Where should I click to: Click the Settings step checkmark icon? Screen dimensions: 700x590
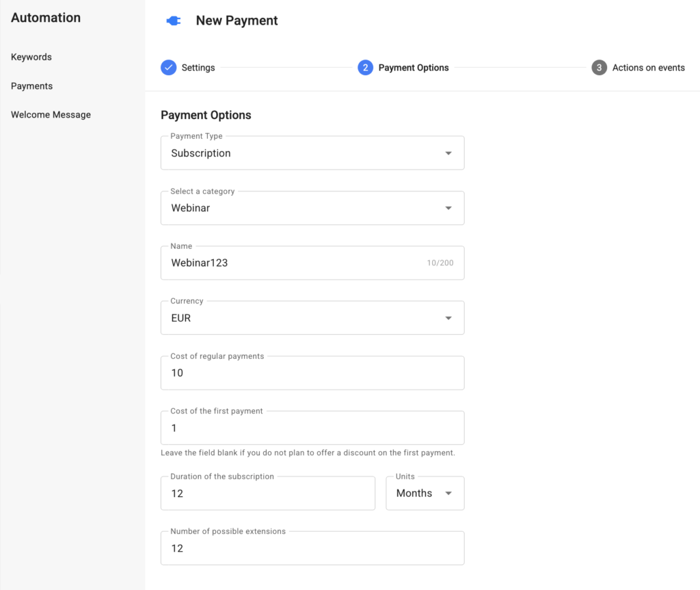[x=168, y=68]
